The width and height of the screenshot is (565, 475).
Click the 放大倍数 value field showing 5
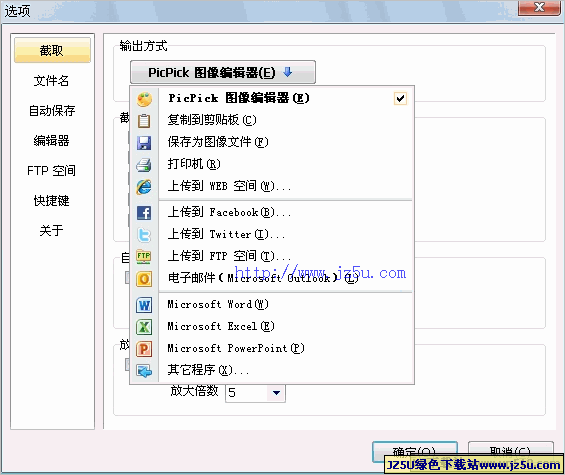pos(247,393)
